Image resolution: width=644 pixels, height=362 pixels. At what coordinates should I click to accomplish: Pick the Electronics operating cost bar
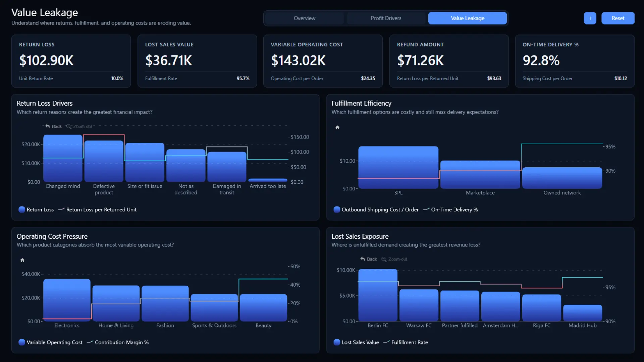tap(67, 300)
